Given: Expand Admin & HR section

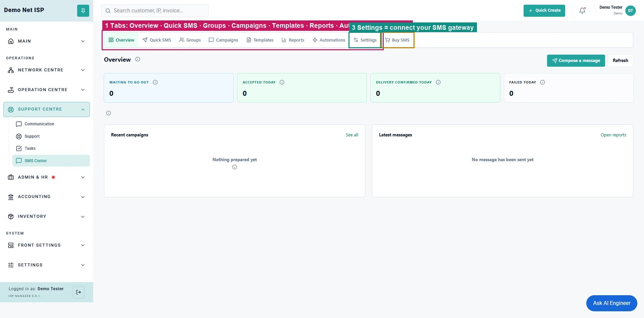Looking at the screenshot, I should [x=47, y=177].
